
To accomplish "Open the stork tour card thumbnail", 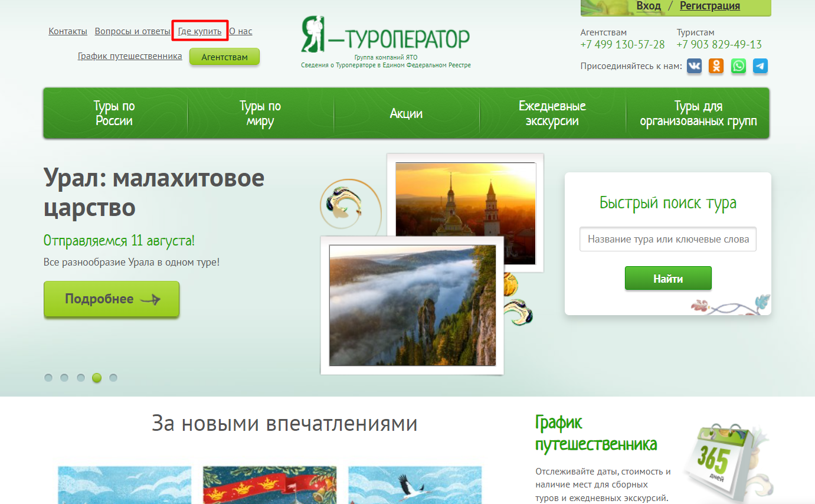I will point(415,485).
